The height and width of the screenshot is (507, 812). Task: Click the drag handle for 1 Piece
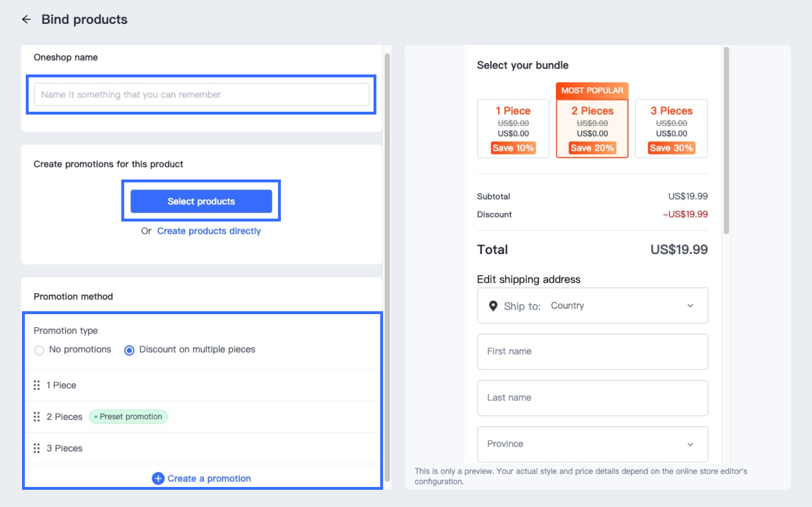(x=37, y=385)
